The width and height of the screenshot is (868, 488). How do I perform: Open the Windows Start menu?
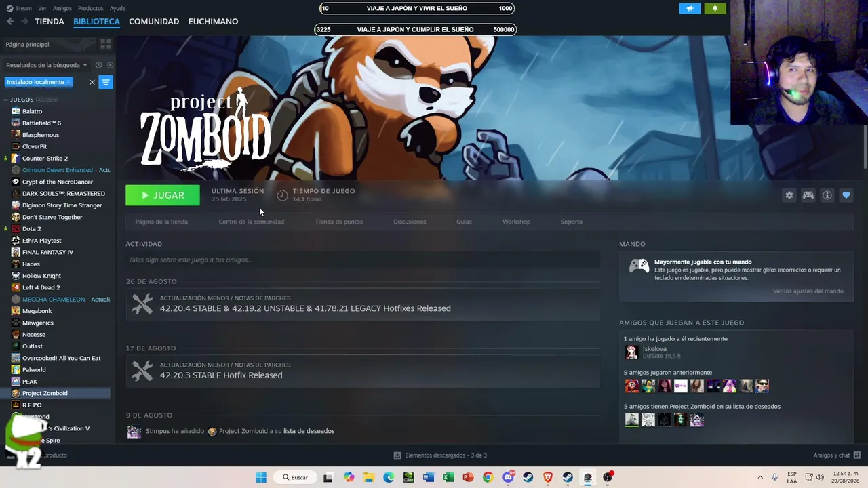click(261, 477)
